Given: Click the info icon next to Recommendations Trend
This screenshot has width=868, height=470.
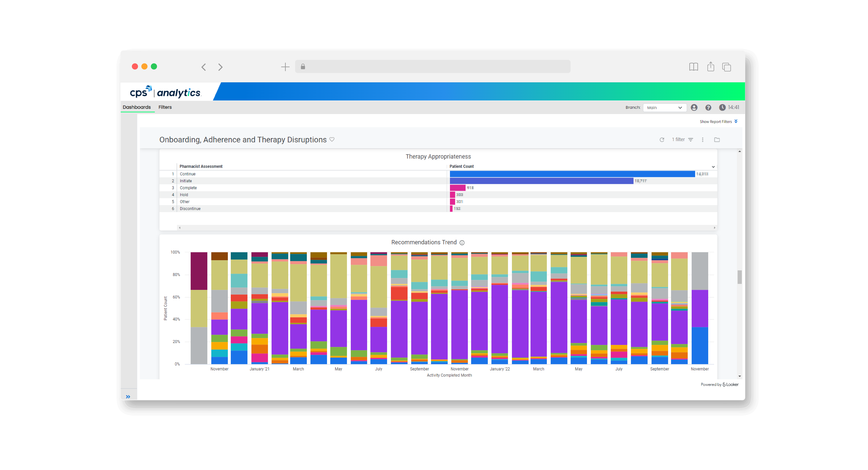Looking at the screenshot, I should tap(462, 242).
